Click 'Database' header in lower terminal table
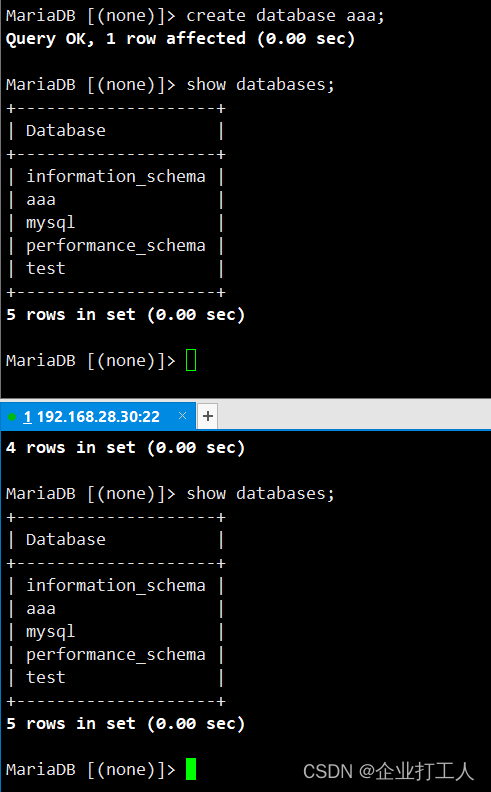The image size is (491, 792). coord(66,539)
